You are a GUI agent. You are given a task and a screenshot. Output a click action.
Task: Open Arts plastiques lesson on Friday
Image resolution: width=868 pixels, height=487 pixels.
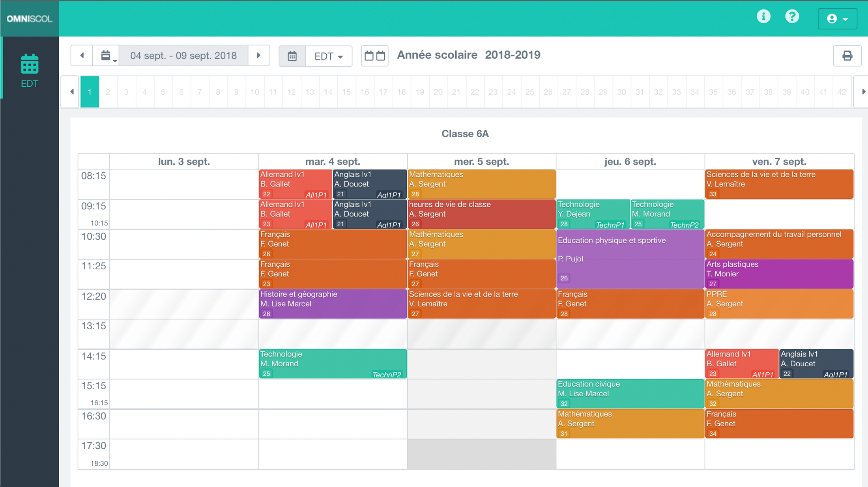tap(779, 274)
